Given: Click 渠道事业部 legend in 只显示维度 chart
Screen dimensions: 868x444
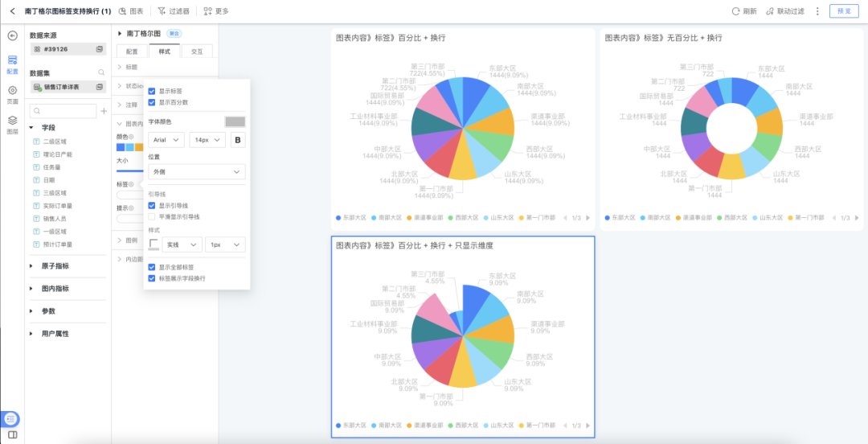Looking at the screenshot, I should point(426,425).
